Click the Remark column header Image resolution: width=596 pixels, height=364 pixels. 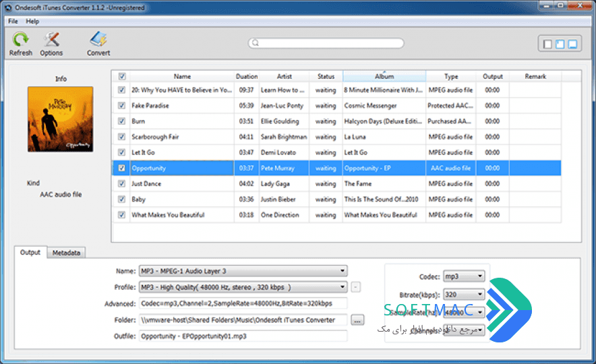click(535, 76)
